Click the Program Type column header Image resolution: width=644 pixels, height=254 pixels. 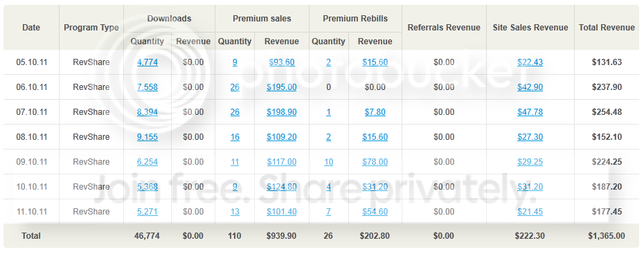[91, 28]
